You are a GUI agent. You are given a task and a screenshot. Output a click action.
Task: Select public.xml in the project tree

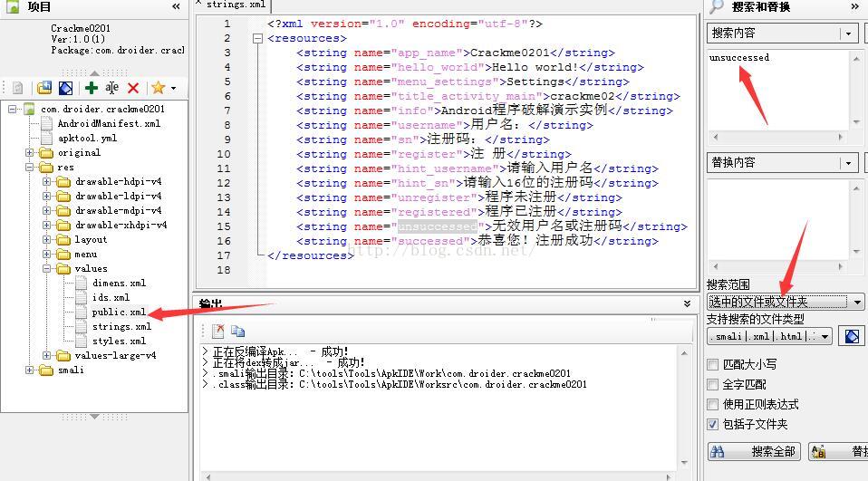click(119, 313)
